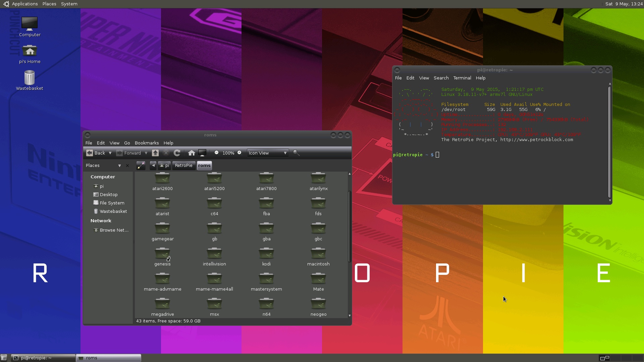Open pi's Home from the desktop
Screen dimensions: 644x362
(30, 54)
